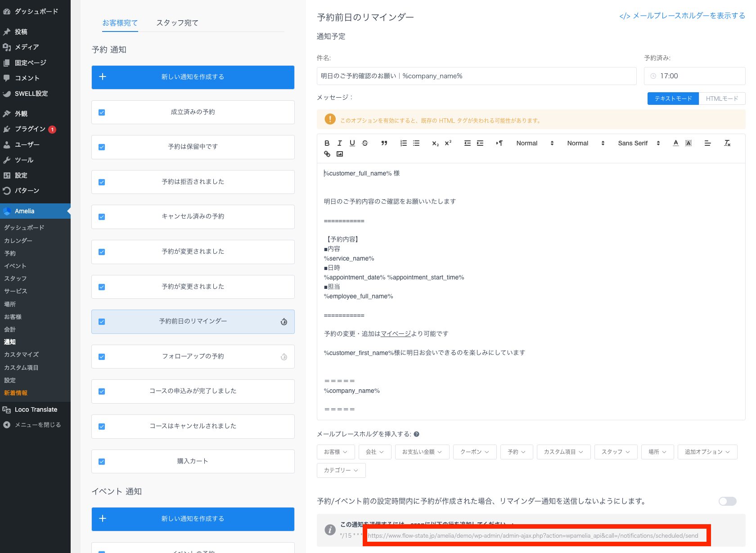Click the insert image icon
756x553 pixels.
340,154
